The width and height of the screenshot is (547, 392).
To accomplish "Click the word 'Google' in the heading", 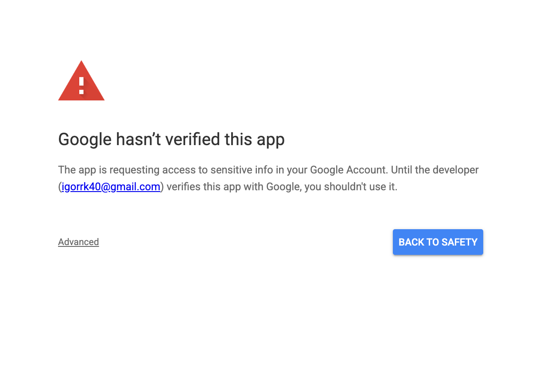I will [x=85, y=139].
